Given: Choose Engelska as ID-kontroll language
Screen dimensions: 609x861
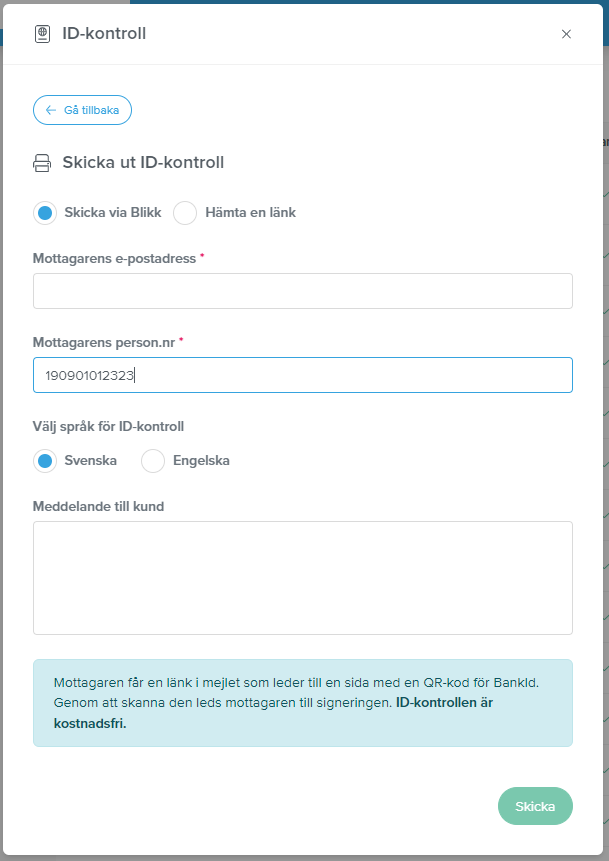Looking at the screenshot, I should 153,461.
